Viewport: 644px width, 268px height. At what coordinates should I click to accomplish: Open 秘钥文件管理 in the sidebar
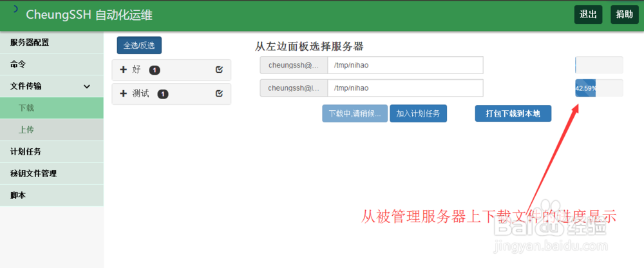(x=52, y=173)
